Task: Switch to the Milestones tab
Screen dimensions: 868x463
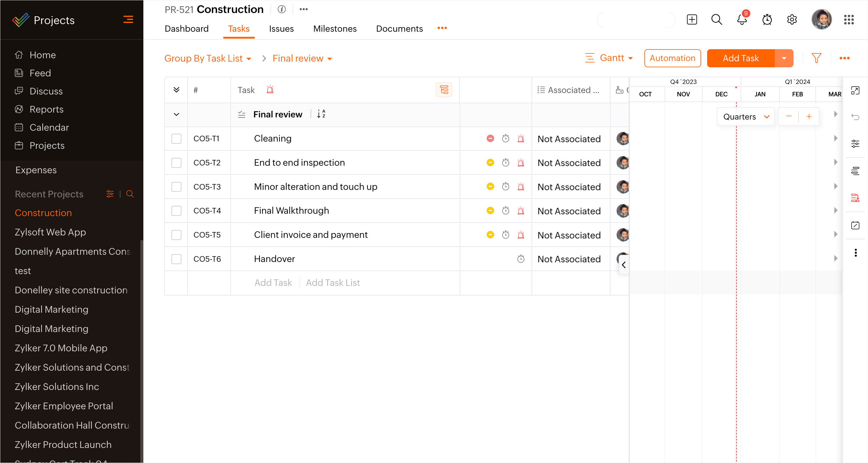Action: 335,29
